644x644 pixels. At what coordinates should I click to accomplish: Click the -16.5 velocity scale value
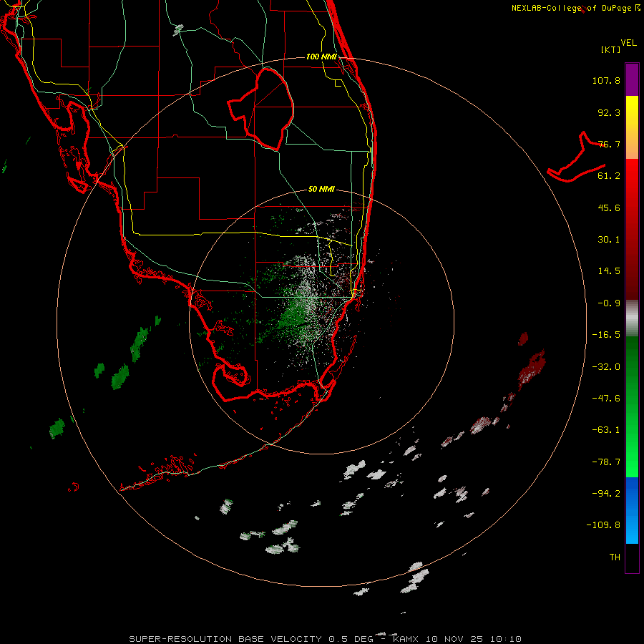tap(606, 335)
